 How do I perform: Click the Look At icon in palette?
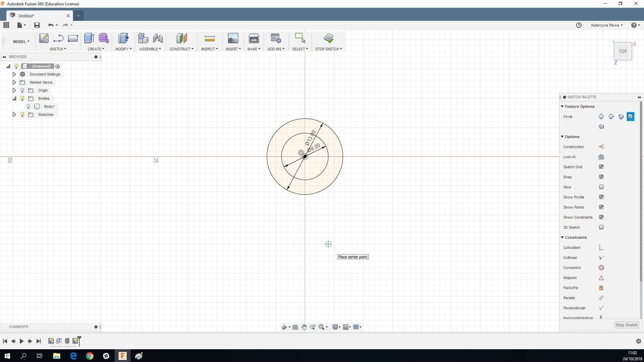[601, 157]
